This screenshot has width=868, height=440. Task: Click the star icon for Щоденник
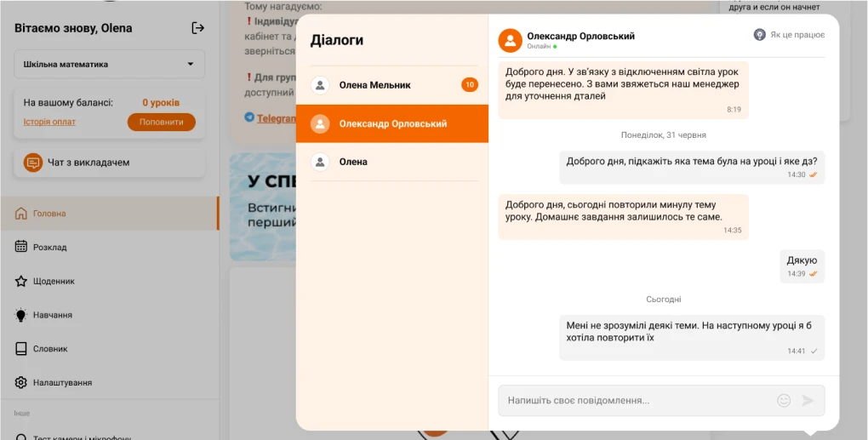[x=21, y=281]
